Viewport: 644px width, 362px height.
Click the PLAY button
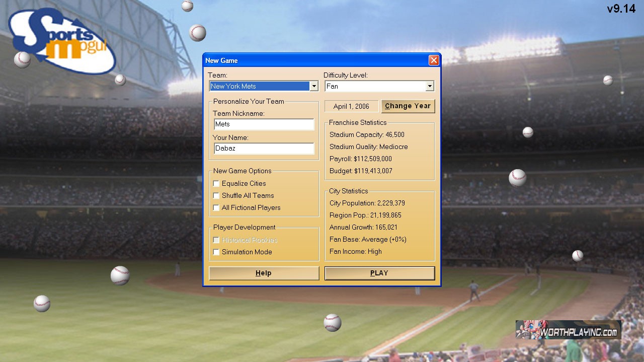point(379,273)
